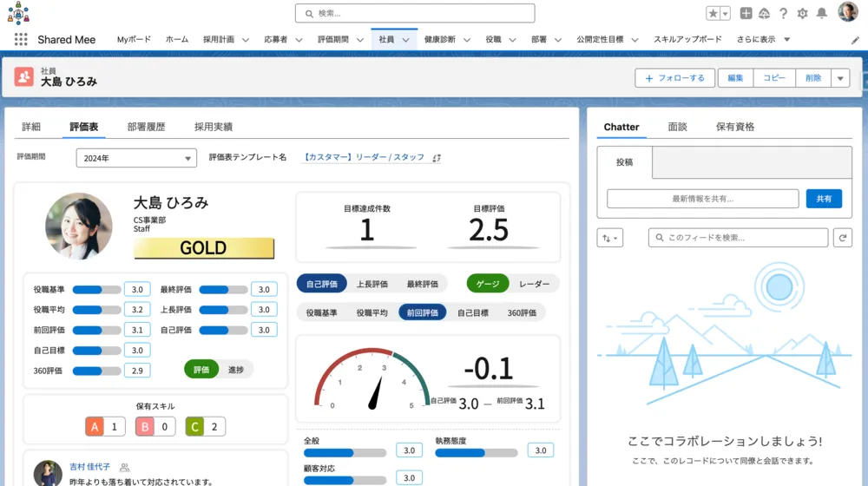Open the App Launcher grid icon
Screen dimensions: 868x486
pyautogui.click(x=21, y=40)
